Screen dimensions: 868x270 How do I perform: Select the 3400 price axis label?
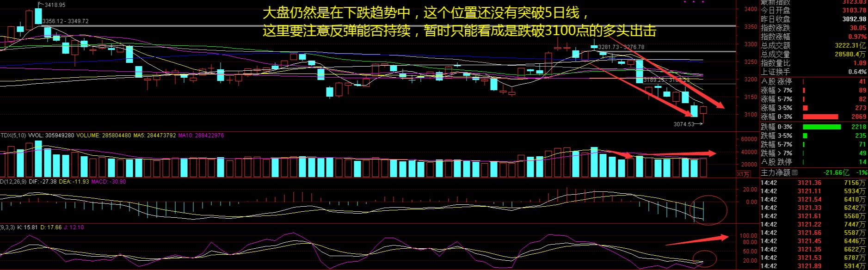(x=751, y=9)
